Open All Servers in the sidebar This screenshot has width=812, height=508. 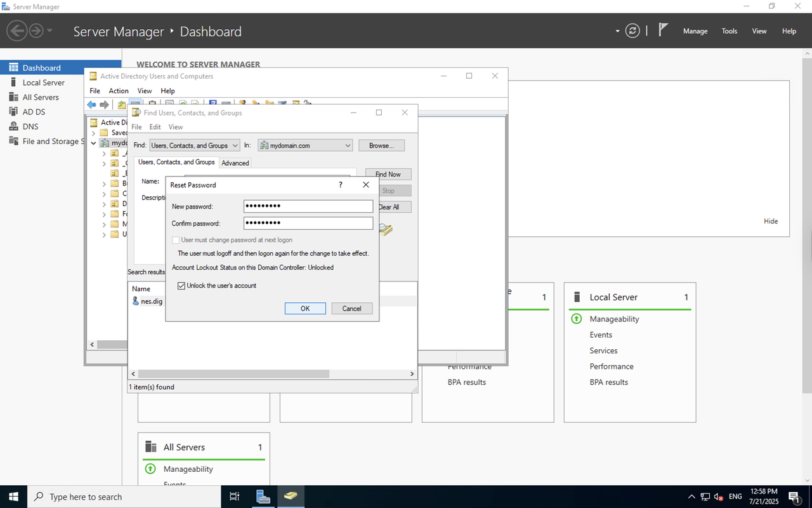point(41,97)
